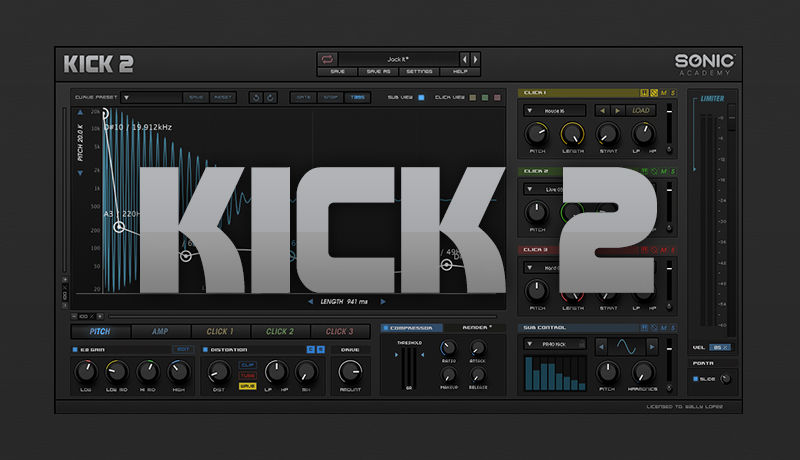
Task: Switch to the AMP tab
Action: (160, 331)
